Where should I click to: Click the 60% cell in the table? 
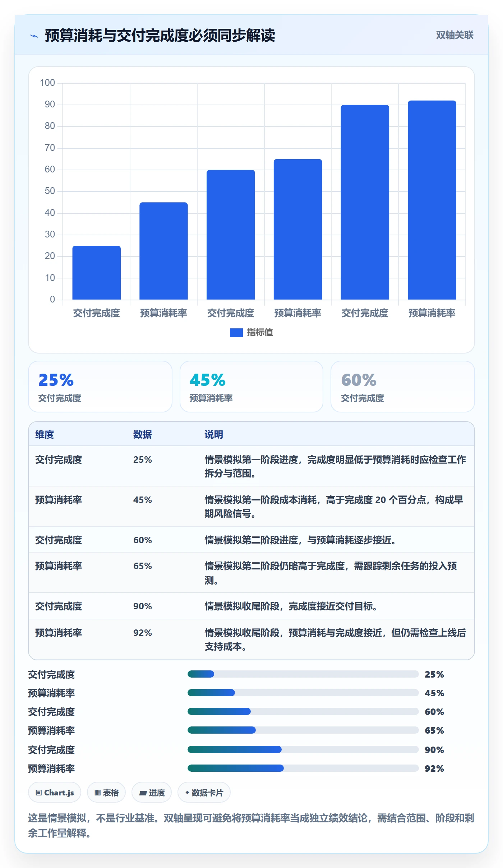click(x=143, y=540)
